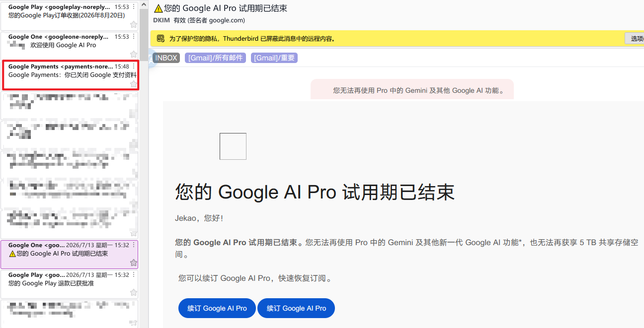Click the right 续订 Google AI Pro button

(x=296, y=308)
